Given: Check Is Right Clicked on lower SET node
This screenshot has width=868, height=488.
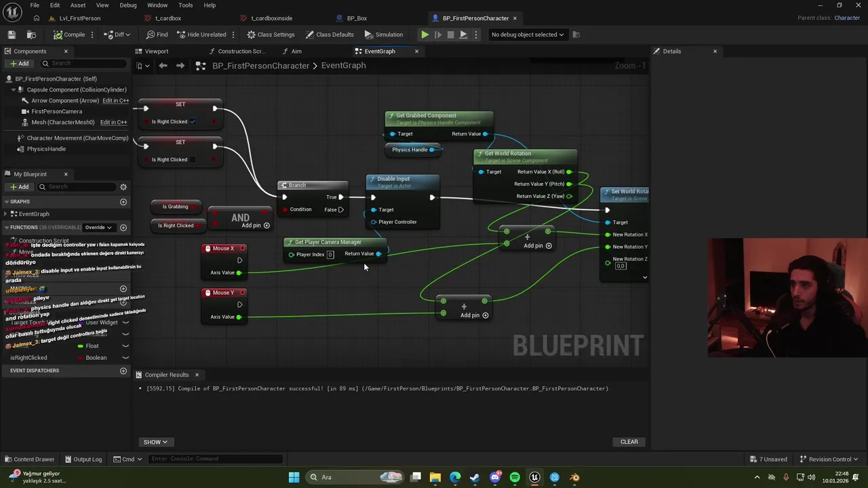Looking at the screenshot, I should pos(193,160).
